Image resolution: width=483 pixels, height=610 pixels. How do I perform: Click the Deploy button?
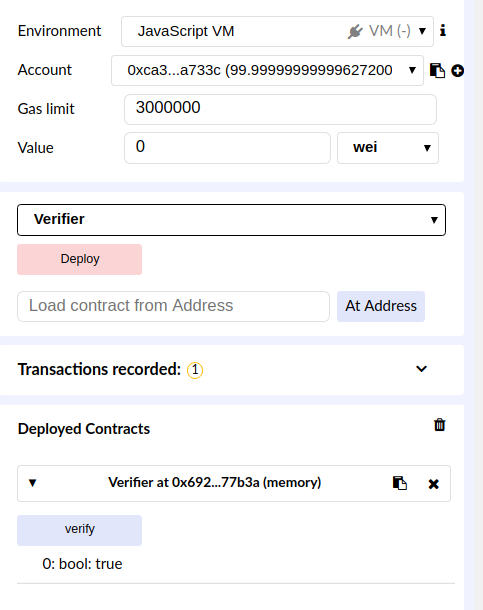tap(79, 259)
